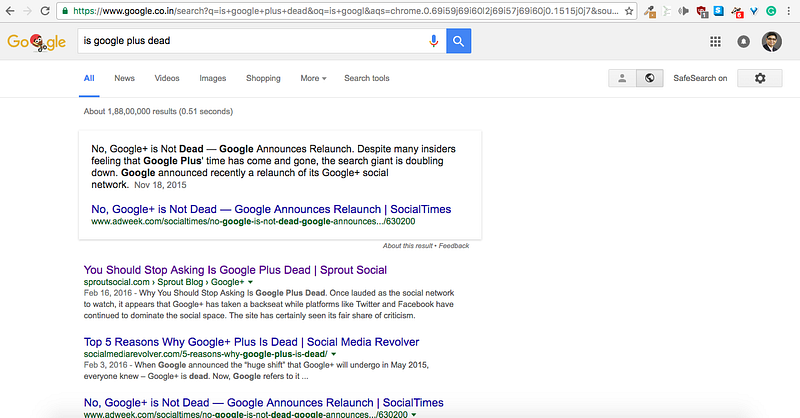800x418 pixels.
Task: Click the results count text
Action: 158,111
